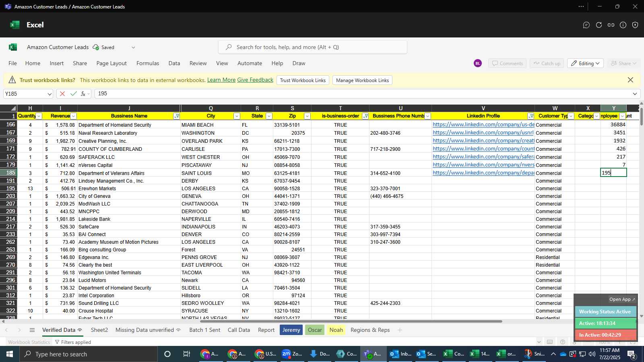Image resolution: width=644 pixels, height=362 pixels.
Task: Open the Windows notification center icon
Action: [x=632, y=354]
